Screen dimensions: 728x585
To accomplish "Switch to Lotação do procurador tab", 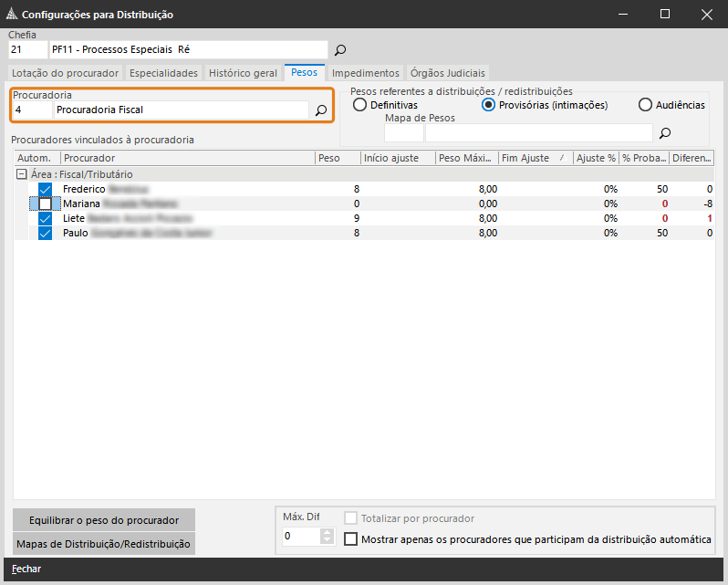I will point(65,73).
